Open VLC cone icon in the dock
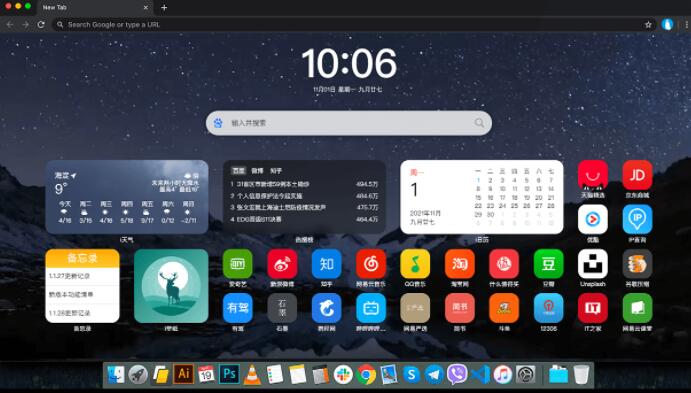Screen dimensions: 691x393 252,375
